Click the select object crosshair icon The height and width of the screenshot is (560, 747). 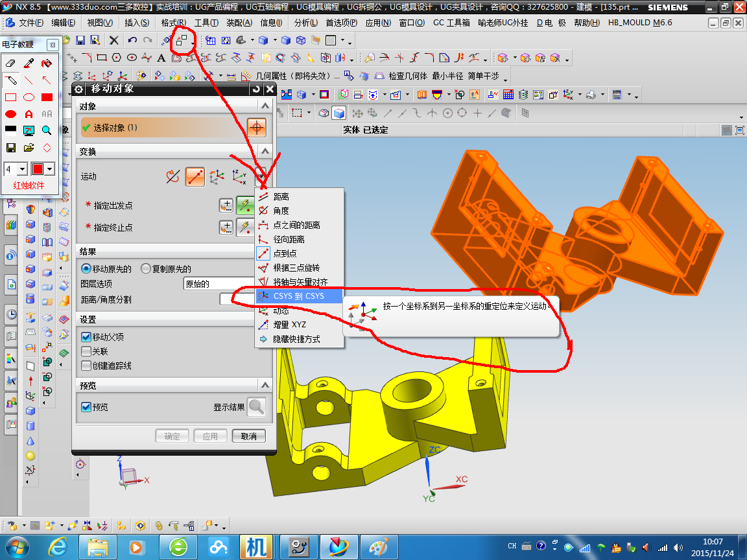click(x=256, y=128)
